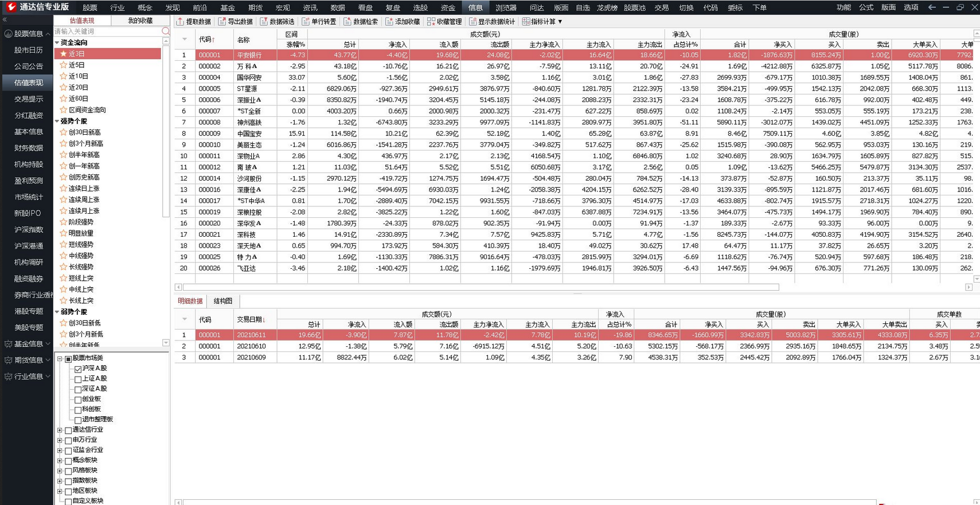Open 融资融券 in the sidebar
Viewport: 980px width, 505px height.
(x=29, y=279)
